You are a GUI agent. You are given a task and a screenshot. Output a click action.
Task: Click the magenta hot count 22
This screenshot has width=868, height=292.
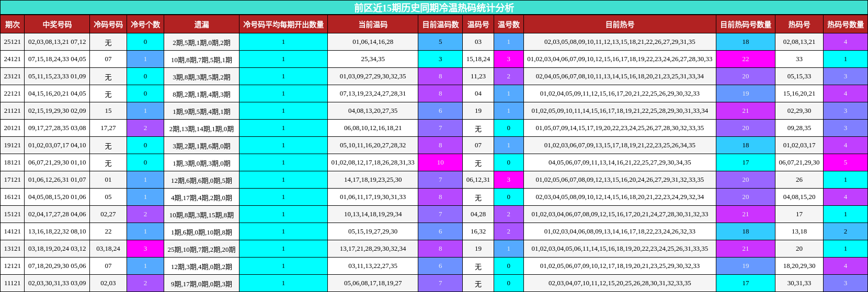click(746, 59)
